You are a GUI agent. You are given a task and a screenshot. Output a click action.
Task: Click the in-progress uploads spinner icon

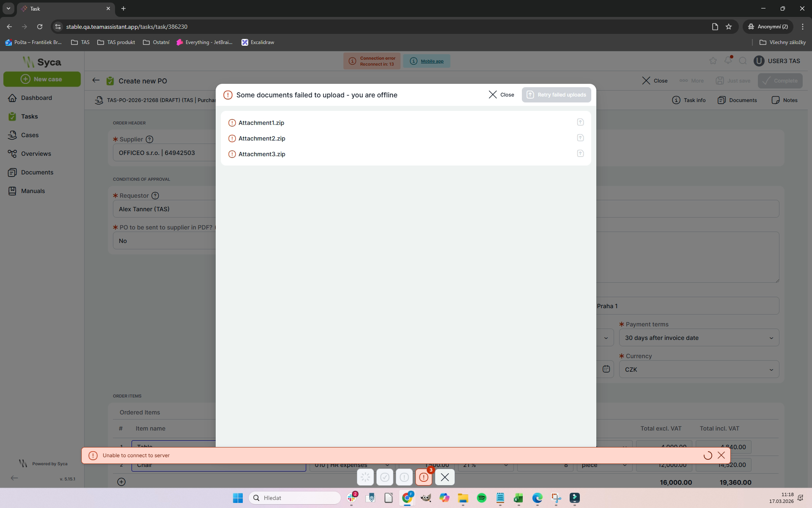(x=365, y=477)
